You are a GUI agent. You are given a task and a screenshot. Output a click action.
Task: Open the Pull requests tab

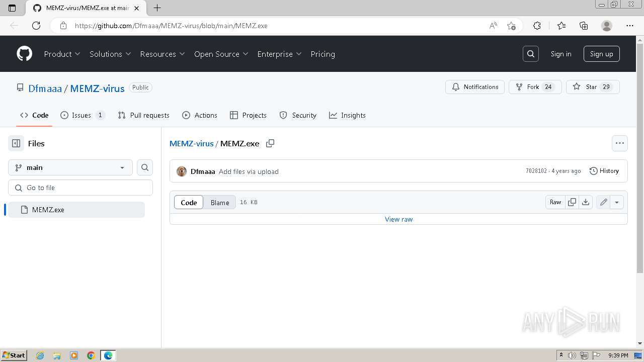[143, 115]
